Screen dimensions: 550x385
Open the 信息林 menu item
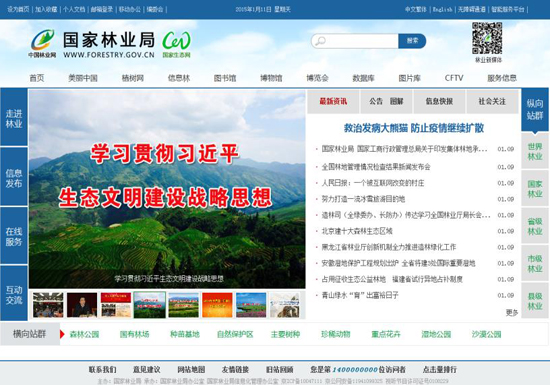pos(179,78)
